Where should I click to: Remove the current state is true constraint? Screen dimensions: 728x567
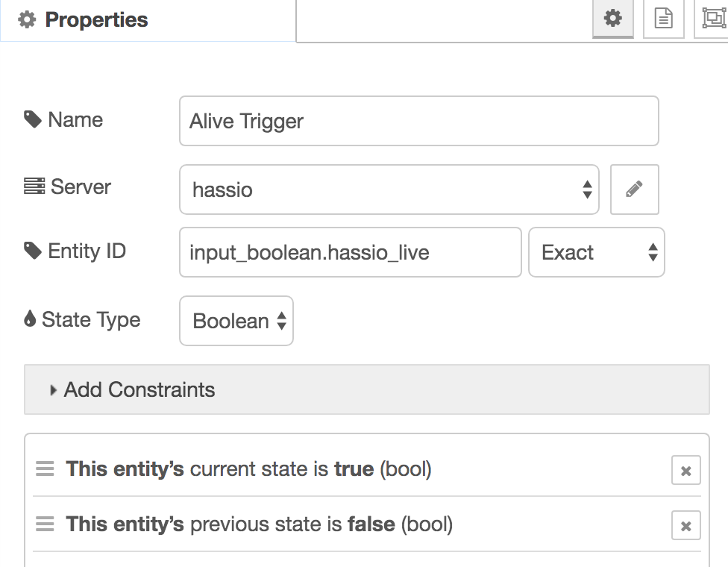pyautogui.click(x=685, y=471)
